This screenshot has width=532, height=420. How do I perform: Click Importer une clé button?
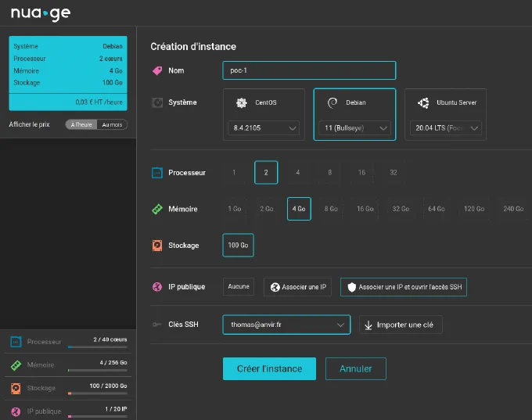point(401,325)
